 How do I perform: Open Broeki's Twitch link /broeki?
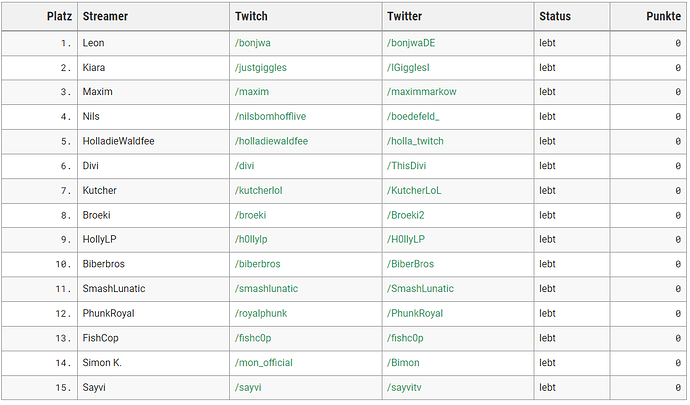pyautogui.click(x=250, y=215)
